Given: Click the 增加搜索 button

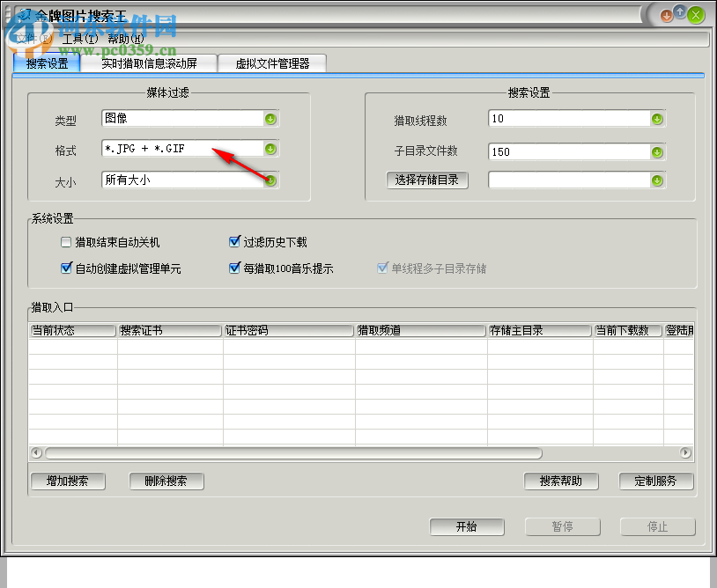Looking at the screenshot, I should (68, 481).
